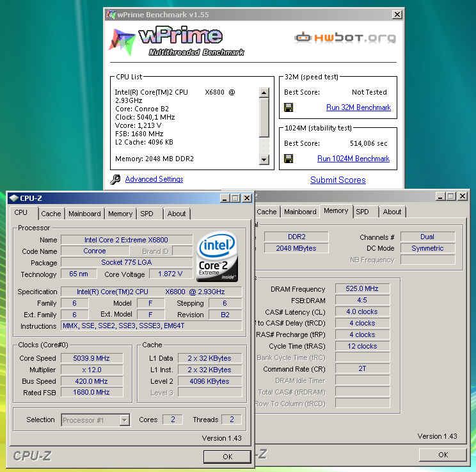Viewport: 476px width, 472px height.
Task: Click the Package value Socket 775 LGA
Action: pyautogui.click(x=126, y=262)
